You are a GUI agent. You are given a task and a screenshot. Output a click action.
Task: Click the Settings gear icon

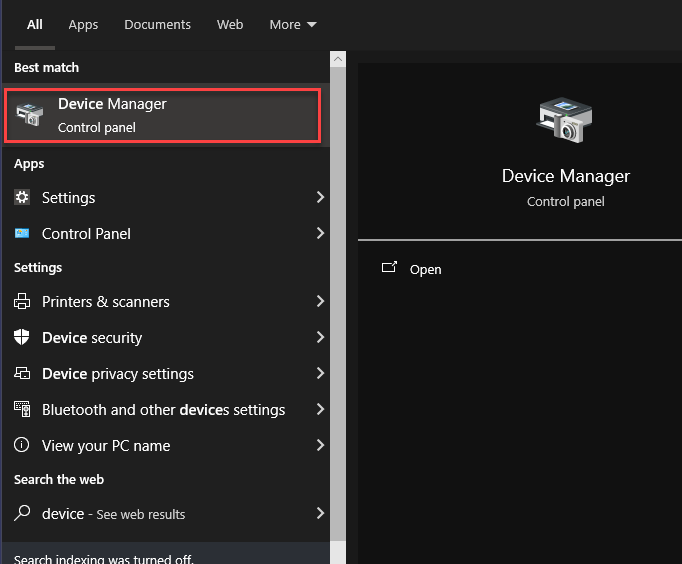tap(22, 198)
